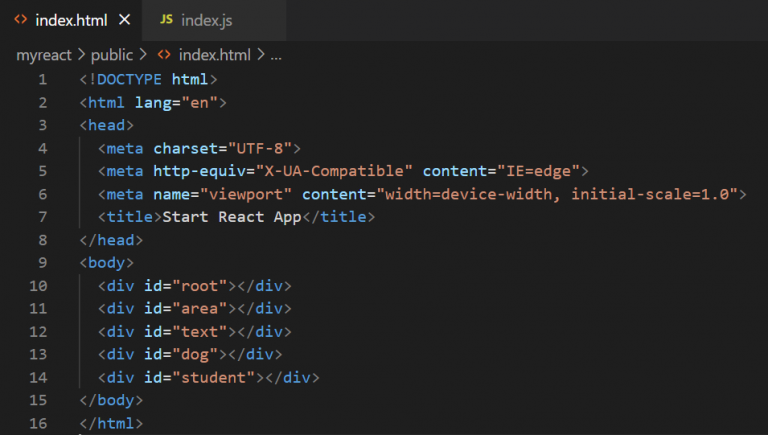
Task: Click the "student" id string on line 14
Action: 218,378
